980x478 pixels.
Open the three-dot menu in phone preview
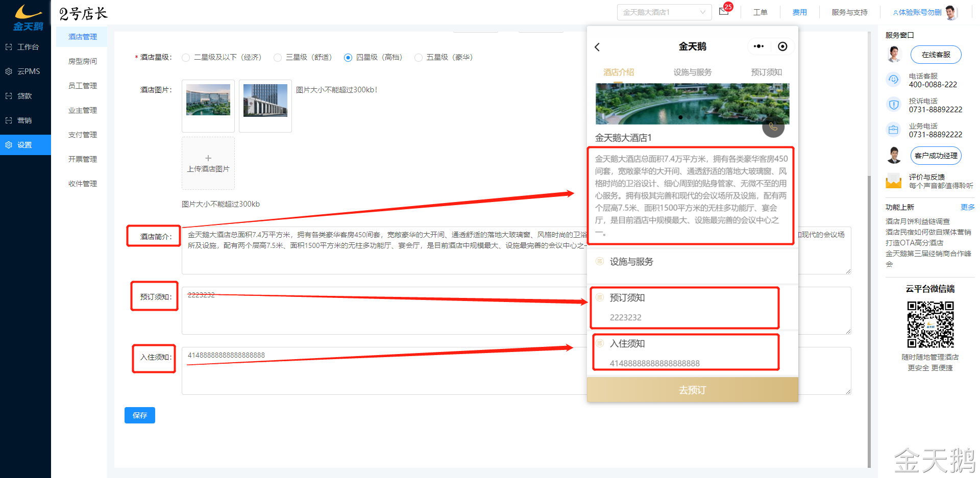[759, 46]
